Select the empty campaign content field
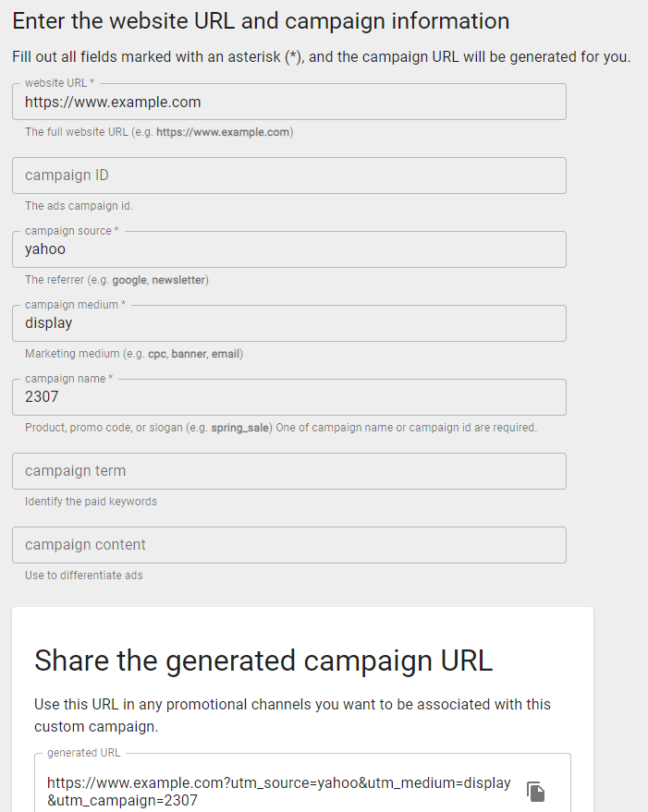The height and width of the screenshot is (812, 648). tap(289, 545)
